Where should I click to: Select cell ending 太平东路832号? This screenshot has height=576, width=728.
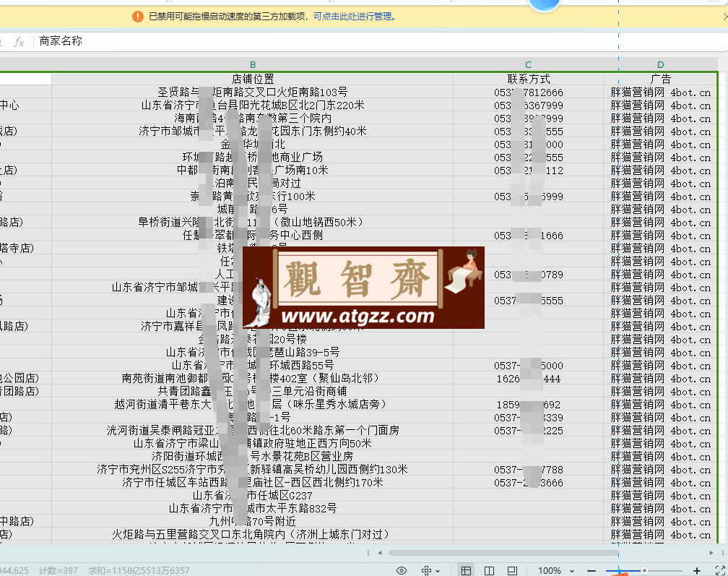tap(253, 509)
